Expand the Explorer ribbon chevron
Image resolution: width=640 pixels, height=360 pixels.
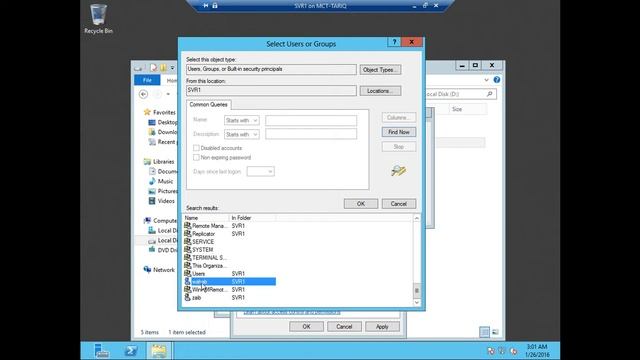point(486,80)
